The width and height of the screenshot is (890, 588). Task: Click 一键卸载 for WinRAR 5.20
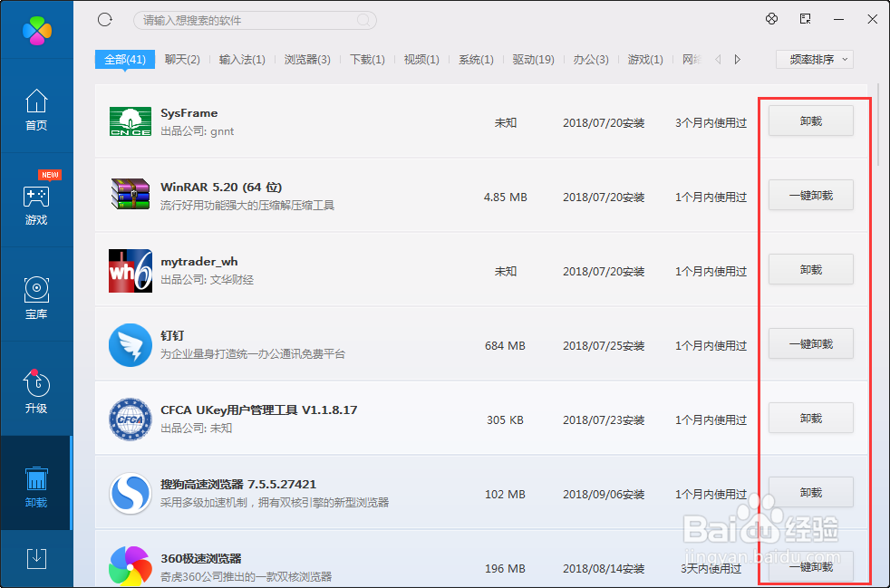809,194
